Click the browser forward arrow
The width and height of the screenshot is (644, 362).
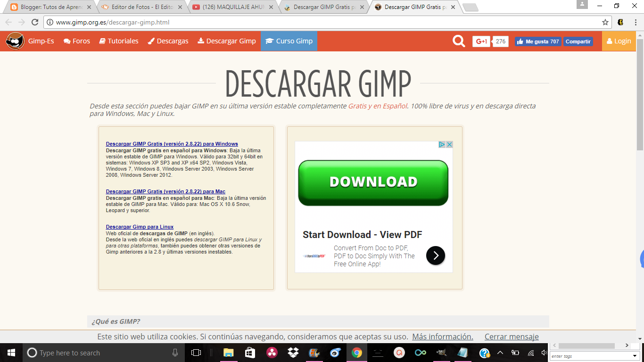click(x=22, y=22)
